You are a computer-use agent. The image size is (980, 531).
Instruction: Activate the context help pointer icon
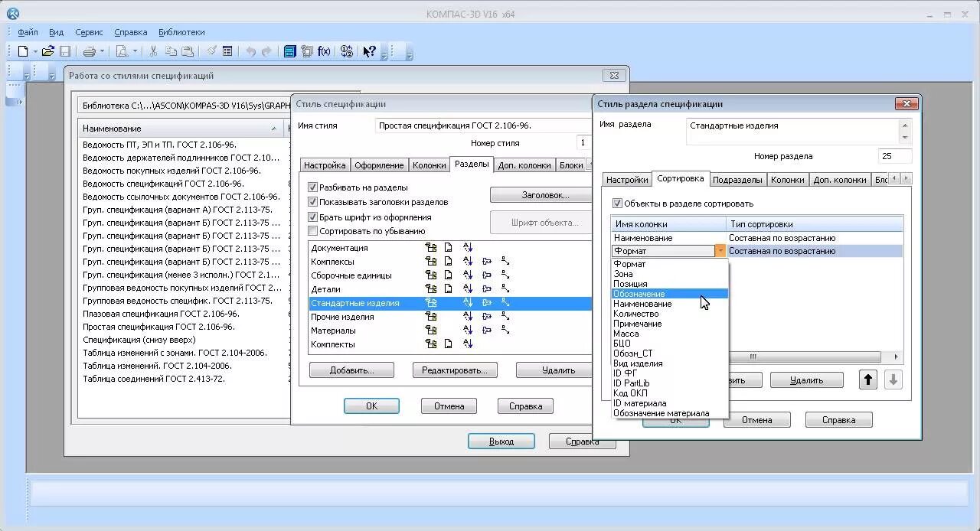pos(369,51)
